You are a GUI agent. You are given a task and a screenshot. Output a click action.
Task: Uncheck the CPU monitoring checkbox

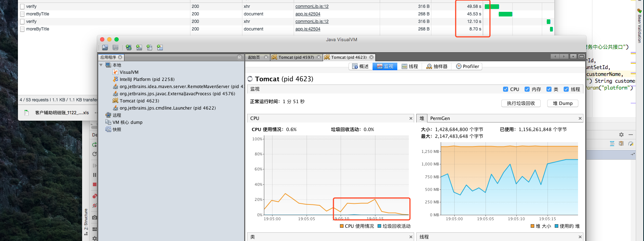coord(506,89)
